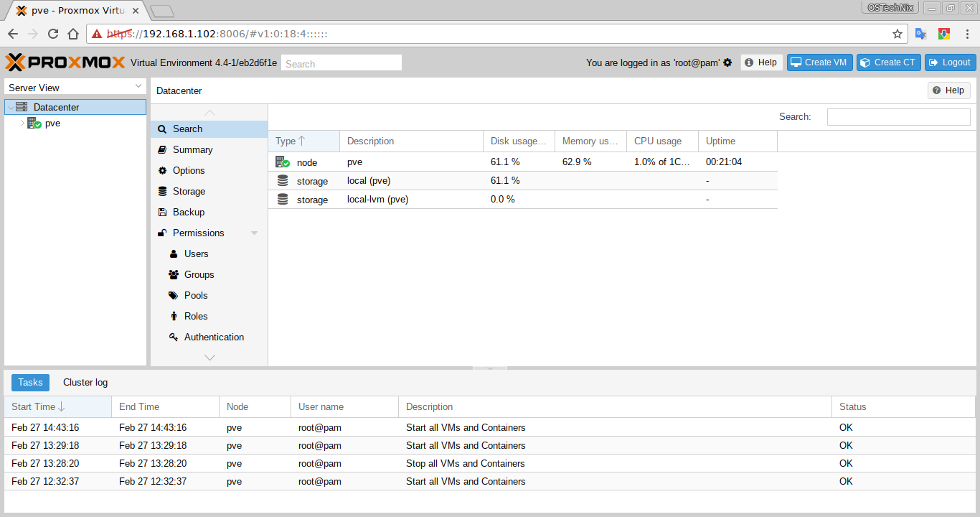980x517 pixels.
Task: Collapse the Permissions submenu arrow
Action: 254,233
